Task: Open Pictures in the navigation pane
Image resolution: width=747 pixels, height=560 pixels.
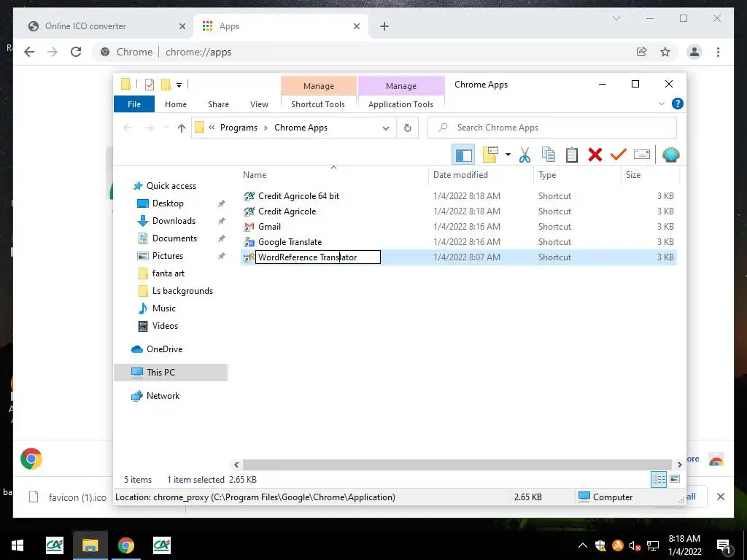Action: [167, 256]
